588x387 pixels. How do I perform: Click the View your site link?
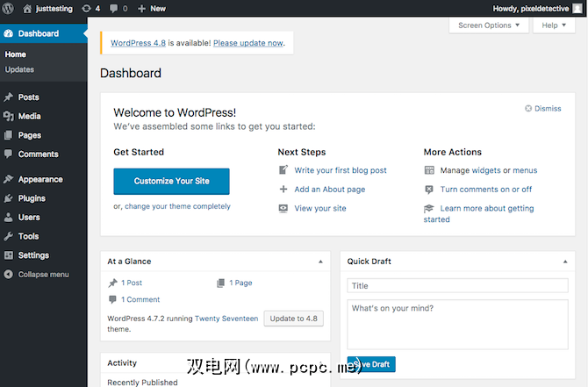[x=320, y=209]
